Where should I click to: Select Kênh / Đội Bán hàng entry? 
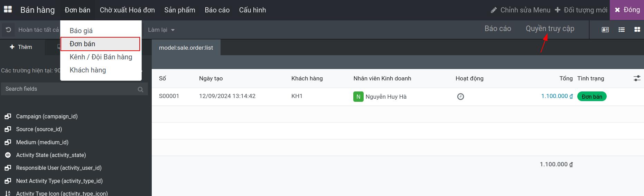[101, 57]
